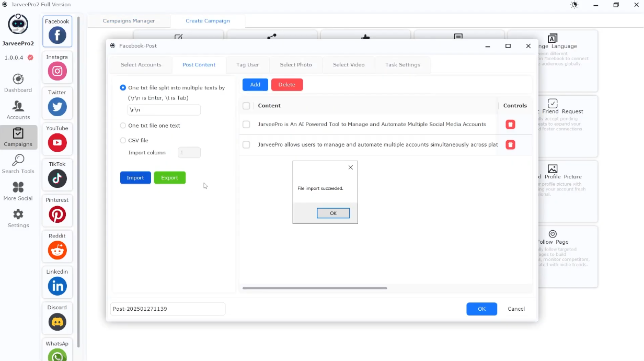Select 'One txt file split into multiple texts' option
This screenshot has height=361, width=644.
click(x=123, y=88)
